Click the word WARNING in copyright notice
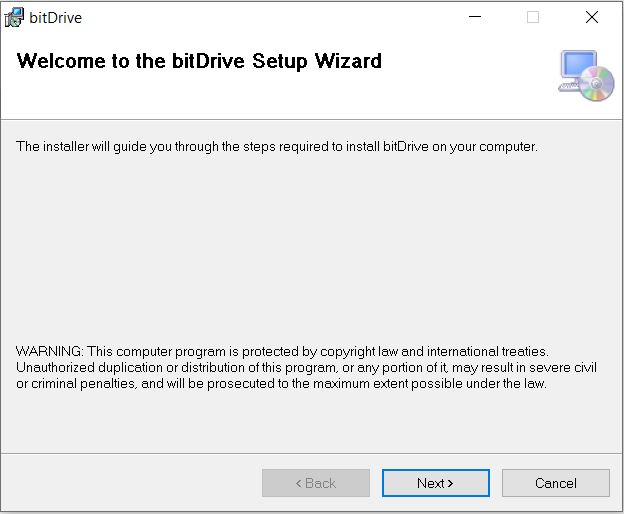The height and width of the screenshot is (514, 624). tap(49, 352)
